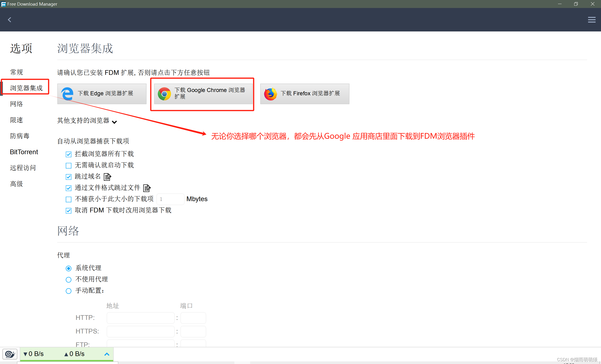
Task: Select the 不使用代理 radio button
Action: coord(69,280)
